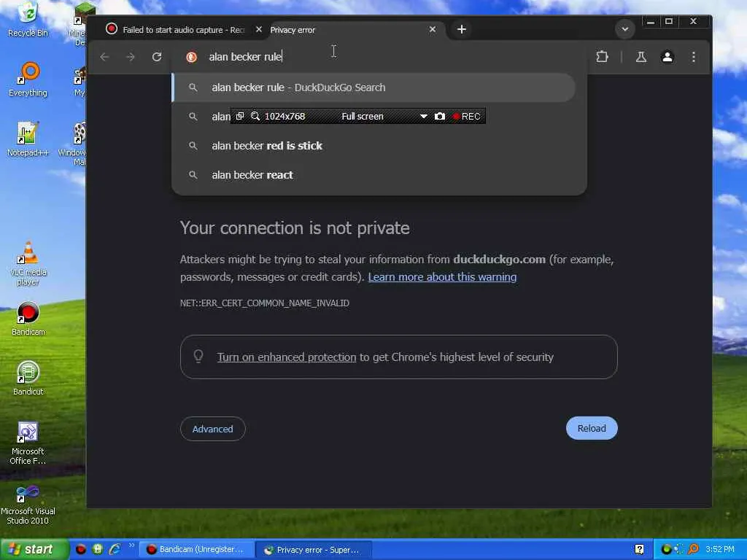The width and height of the screenshot is (747, 560).
Task: Click the Internet Explorer quick launch icon
Action: point(115,549)
